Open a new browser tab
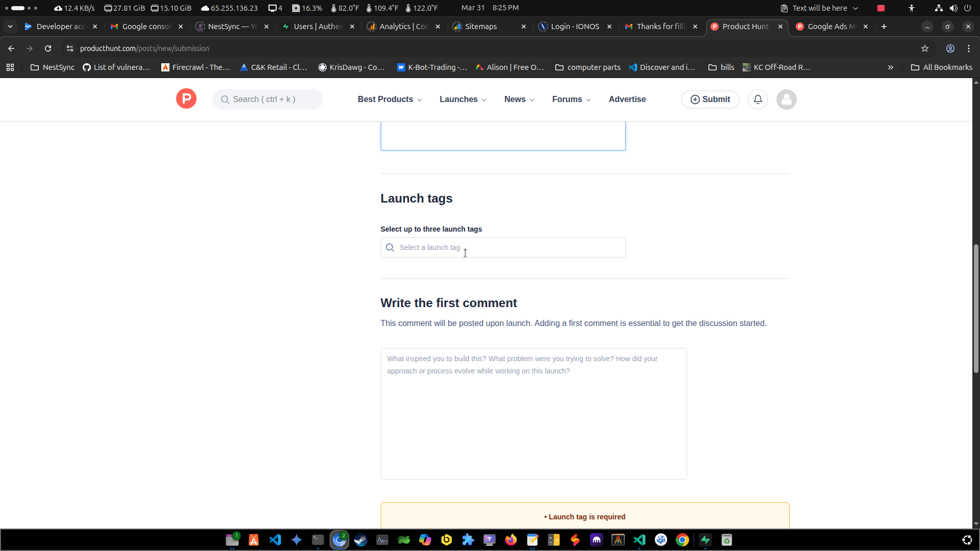Screen dimensions: 980x551 point(884,27)
